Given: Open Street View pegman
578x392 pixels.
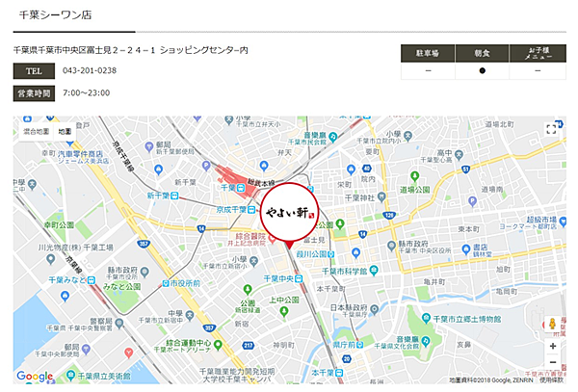Looking at the screenshot, I should [552, 324].
